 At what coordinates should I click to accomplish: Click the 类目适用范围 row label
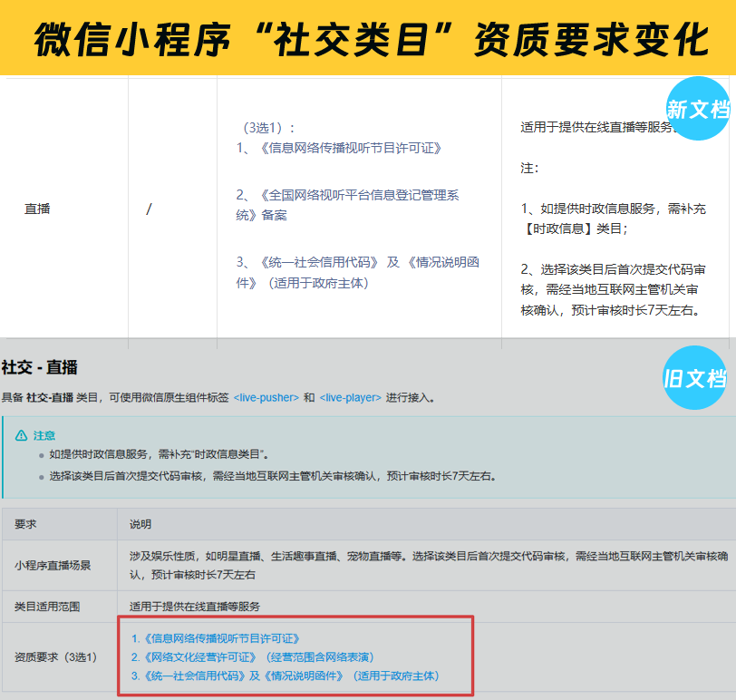50,606
